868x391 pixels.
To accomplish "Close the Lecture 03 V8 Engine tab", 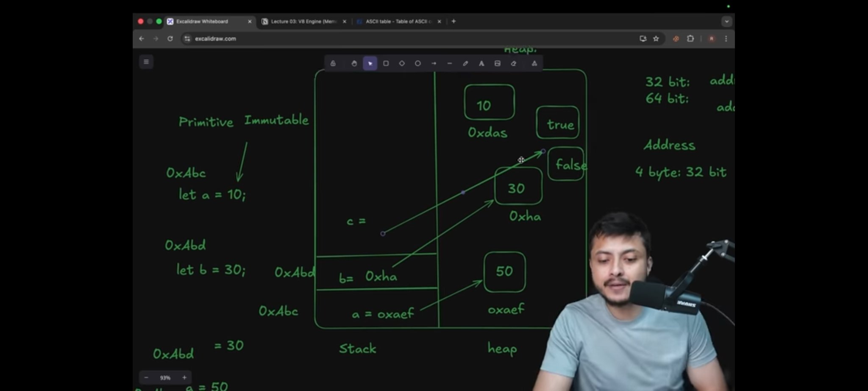I will [x=345, y=21].
